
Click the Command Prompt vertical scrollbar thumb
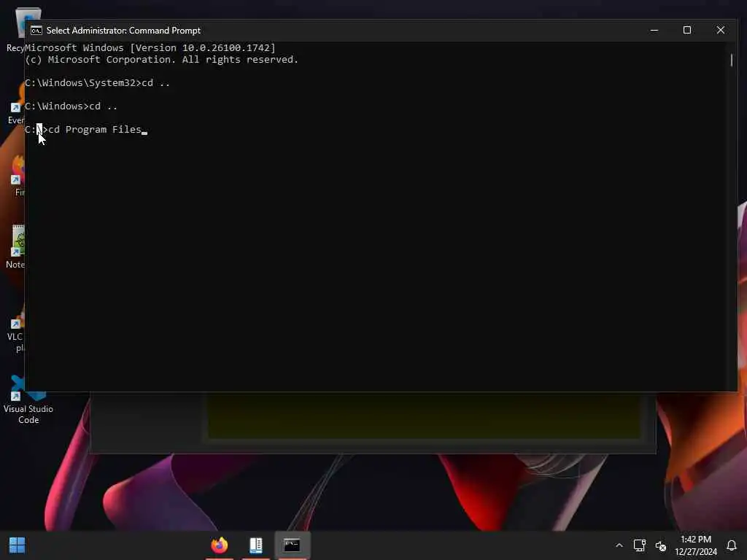click(731, 60)
